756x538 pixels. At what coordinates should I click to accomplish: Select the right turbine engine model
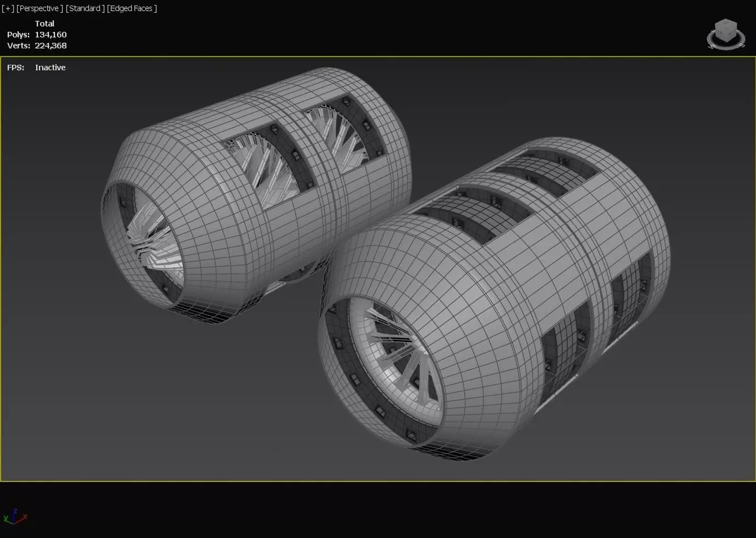[494, 299]
